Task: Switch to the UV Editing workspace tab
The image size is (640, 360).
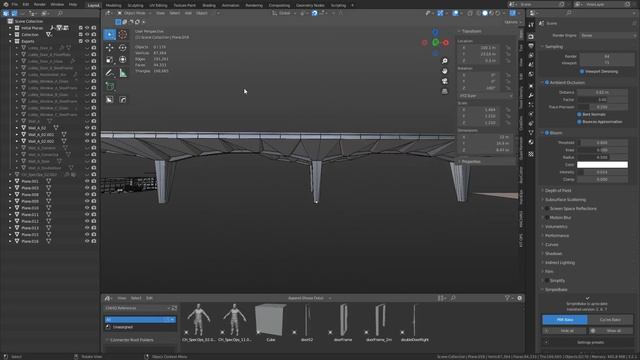Action: point(158,5)
